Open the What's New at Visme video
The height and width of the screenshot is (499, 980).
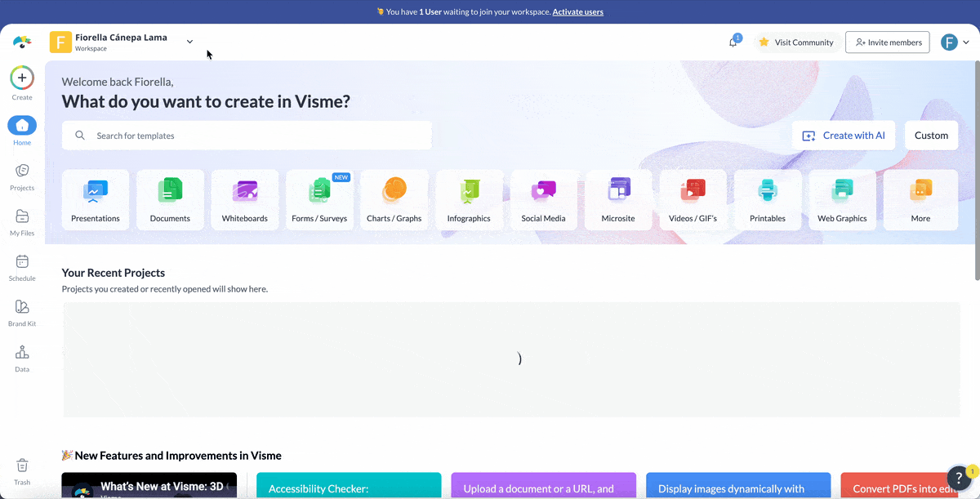[x=149, y=485]
